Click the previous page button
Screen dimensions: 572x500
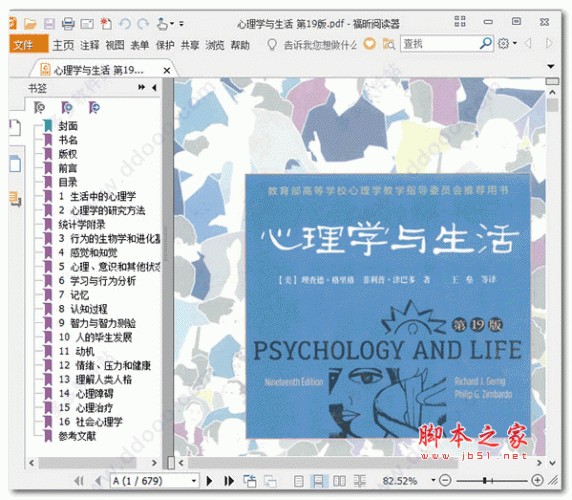[x=97, y=481]
